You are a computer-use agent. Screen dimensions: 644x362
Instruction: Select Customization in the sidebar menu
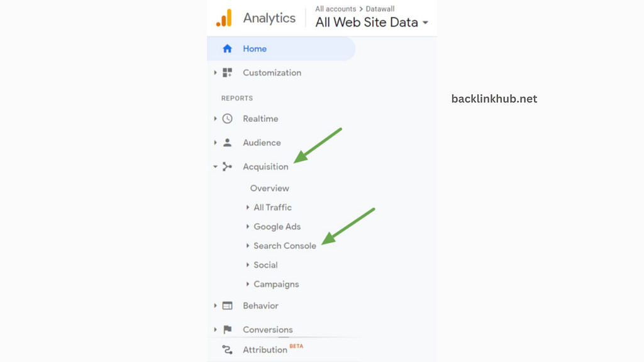pyautogui.click(x=272, y=72)
